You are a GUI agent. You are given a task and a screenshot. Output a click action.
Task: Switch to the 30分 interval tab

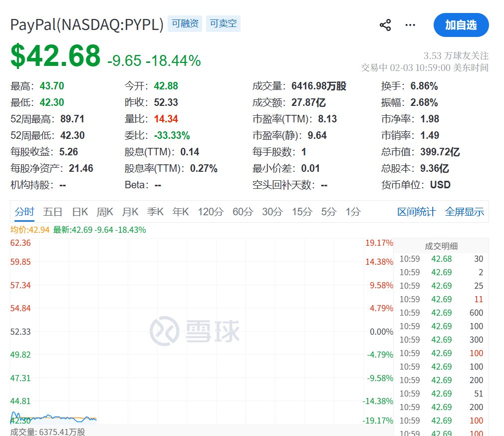[x=272, y=212]
